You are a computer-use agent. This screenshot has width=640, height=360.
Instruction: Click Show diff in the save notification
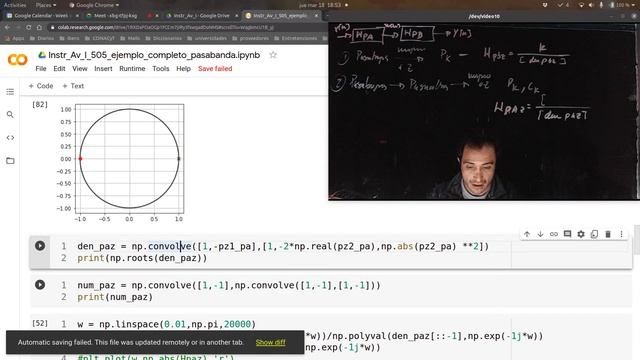pyautogui.click(x=270, y=342)
